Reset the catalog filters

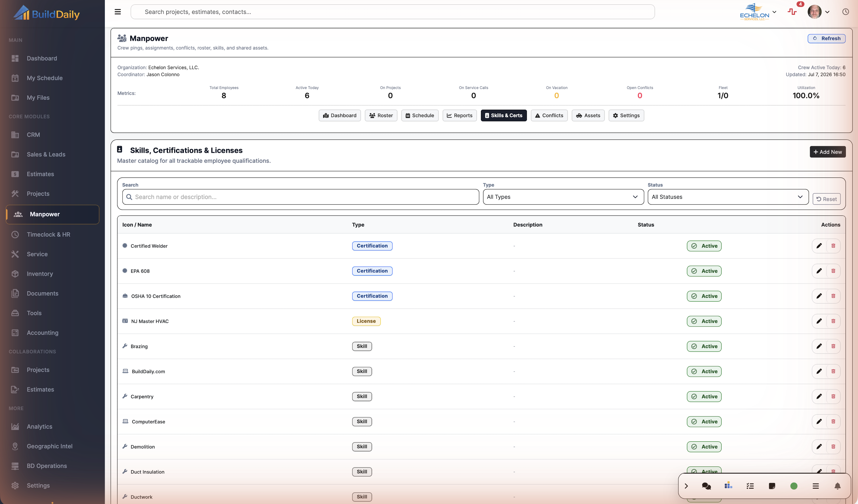(x=827, y=199)
